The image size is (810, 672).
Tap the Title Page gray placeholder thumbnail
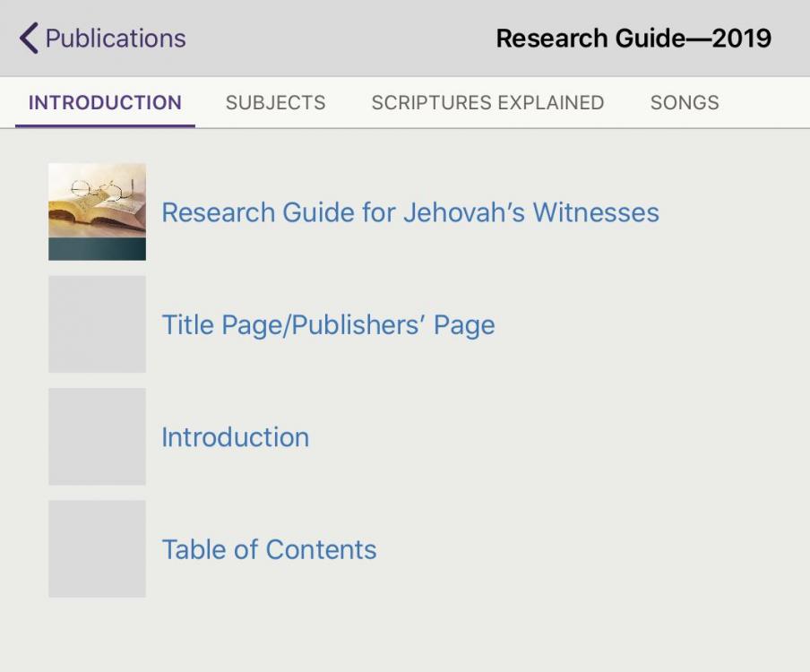pyautogui.click(x=97, y=324)
